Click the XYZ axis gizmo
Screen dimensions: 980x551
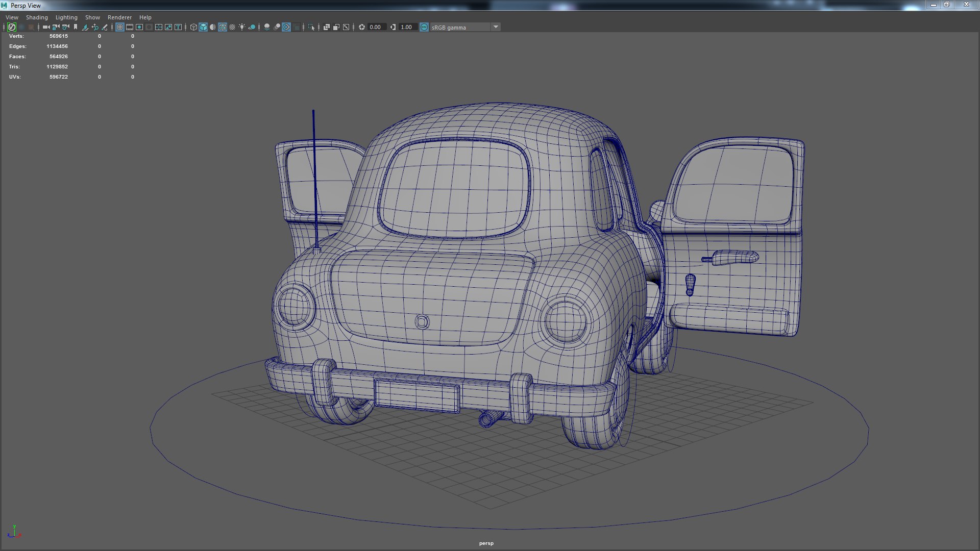(x=14, y=532)
